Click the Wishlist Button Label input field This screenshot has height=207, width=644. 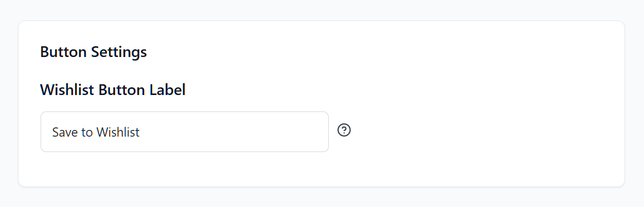pyautogui.click(x=184, y=132)
